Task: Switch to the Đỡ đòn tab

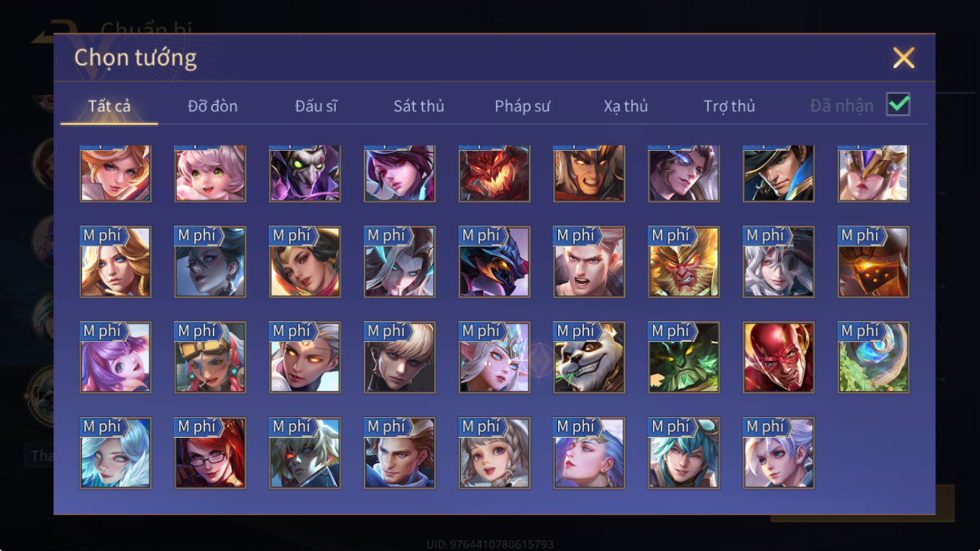Action: 213,106
